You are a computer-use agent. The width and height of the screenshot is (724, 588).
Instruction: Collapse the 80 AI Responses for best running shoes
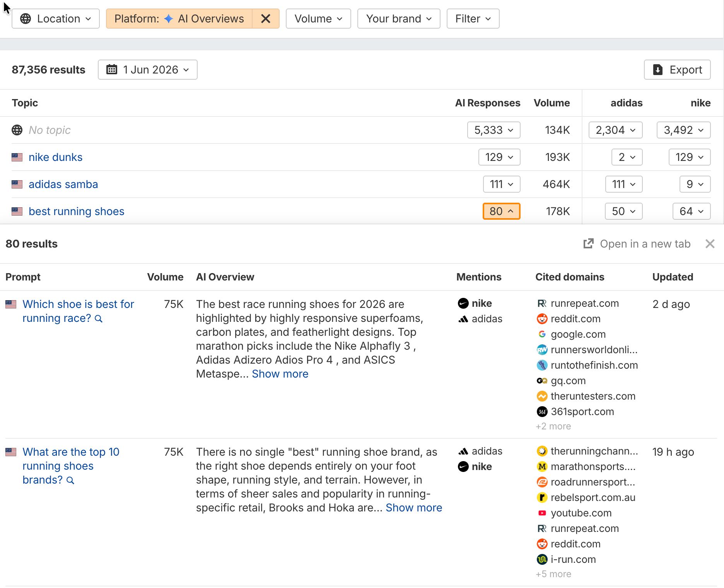(x=502, y=211)
